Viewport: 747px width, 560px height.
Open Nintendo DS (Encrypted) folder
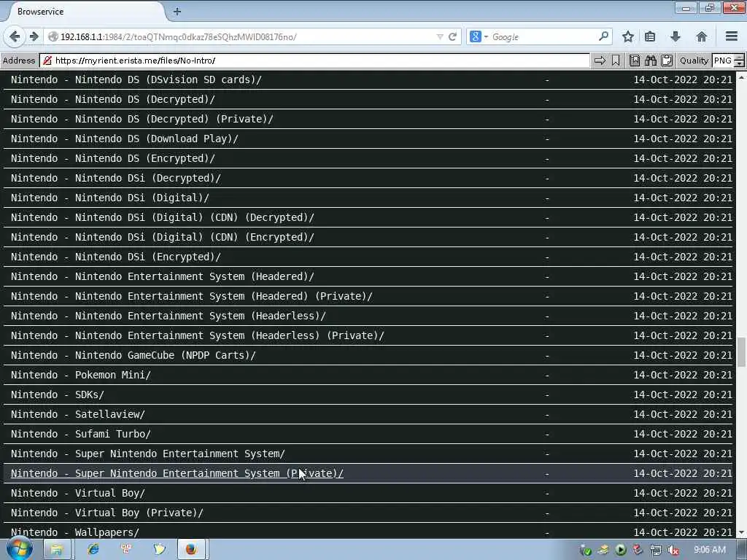[x=113, y=158]
